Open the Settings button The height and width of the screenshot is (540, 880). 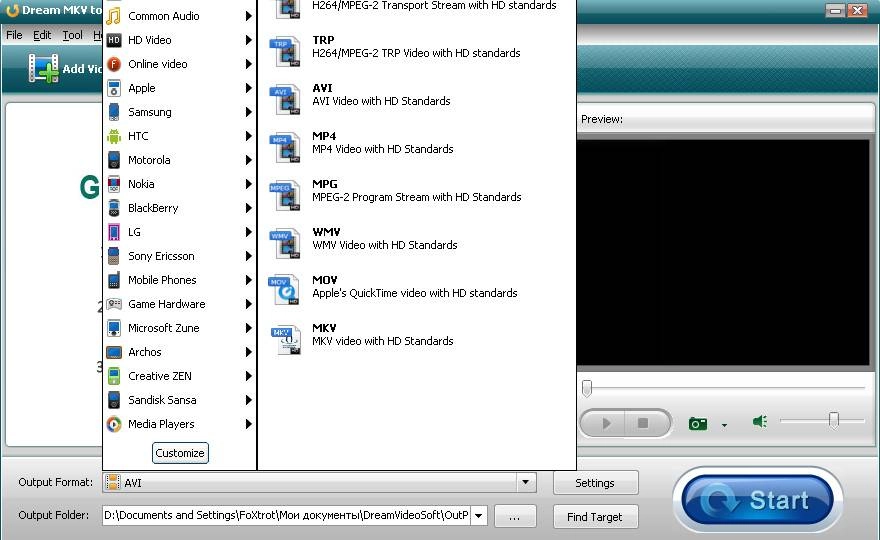(x=595, y=483)
